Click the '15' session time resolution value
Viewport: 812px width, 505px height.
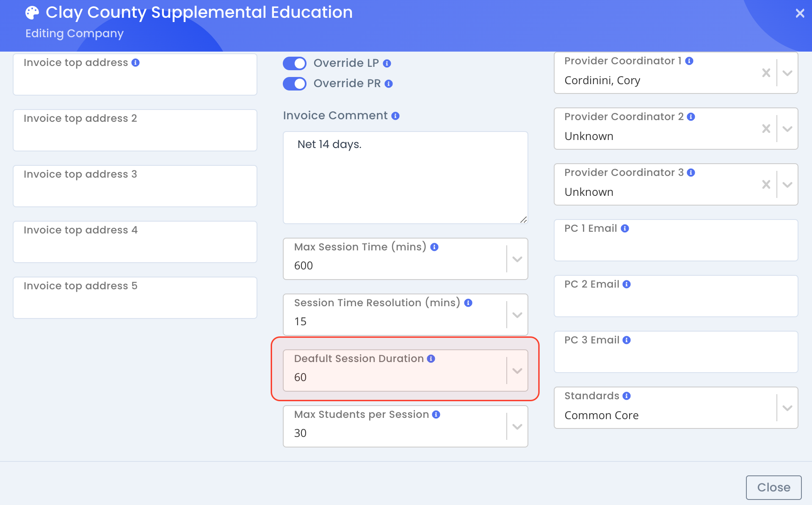[x=301, y=321]
